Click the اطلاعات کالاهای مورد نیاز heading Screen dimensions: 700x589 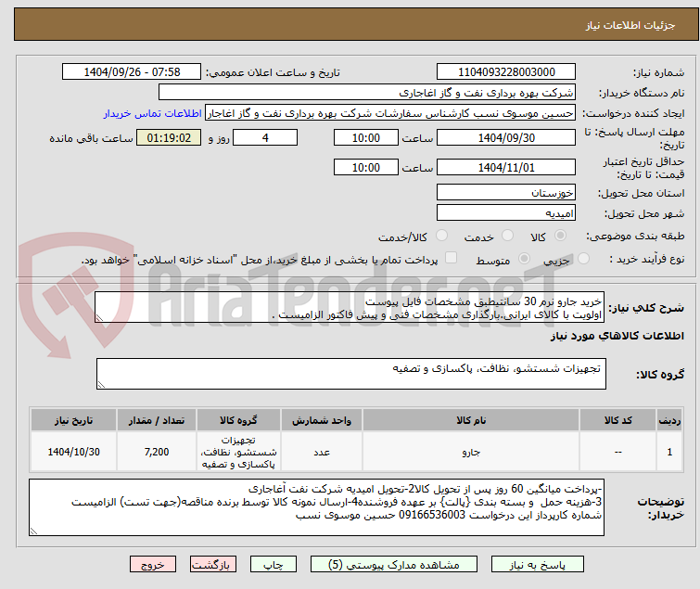point(617,336)
